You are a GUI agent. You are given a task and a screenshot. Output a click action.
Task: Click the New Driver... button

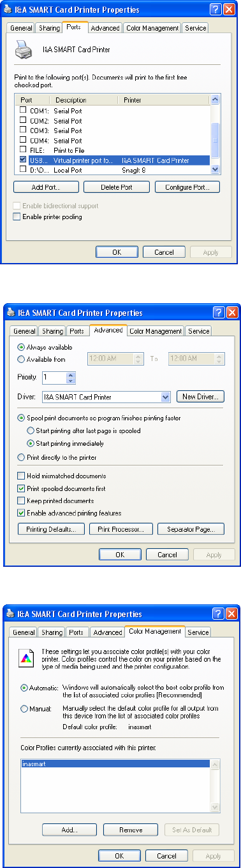click(x=200, y=396)
